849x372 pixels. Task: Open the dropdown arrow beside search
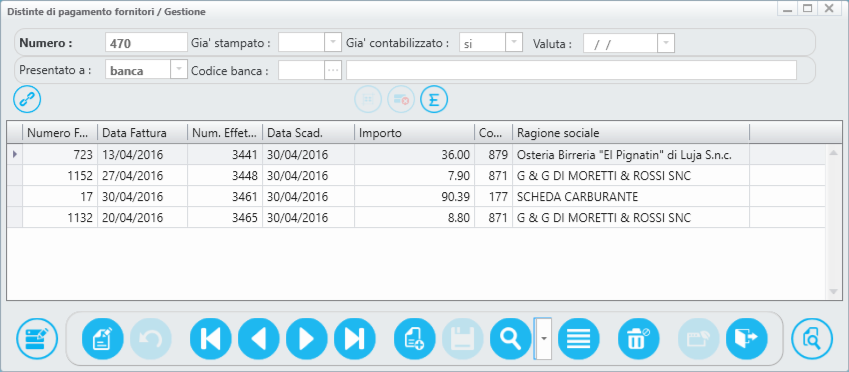(x=543, y=339)
